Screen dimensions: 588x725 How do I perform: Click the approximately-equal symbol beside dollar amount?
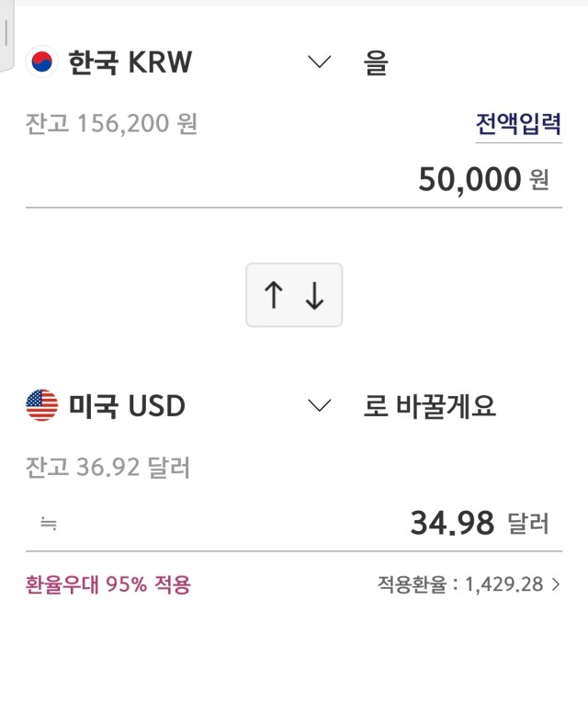coord(48,524)
